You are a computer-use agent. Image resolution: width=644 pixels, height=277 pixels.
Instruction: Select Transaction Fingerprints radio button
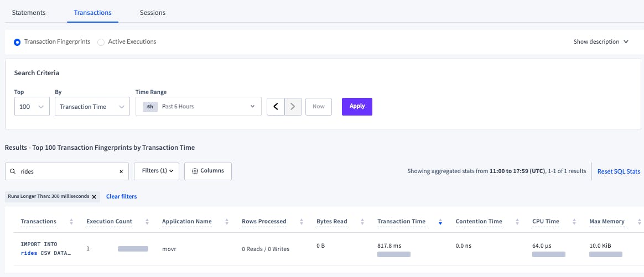tap(17, 42)
